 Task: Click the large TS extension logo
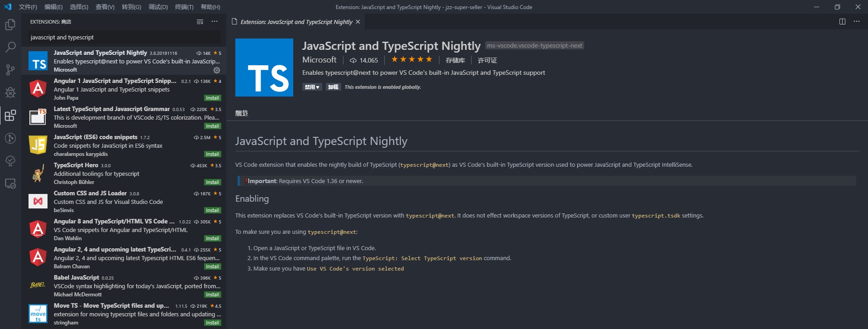264,68
